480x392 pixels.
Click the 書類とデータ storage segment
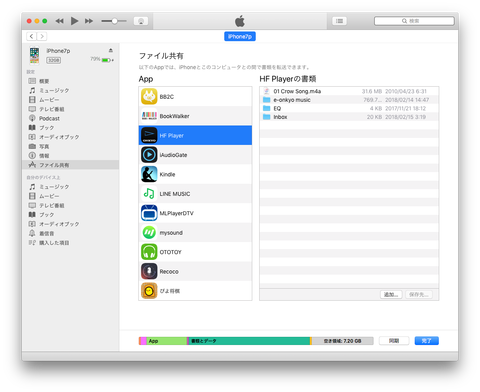coord(250,341)
